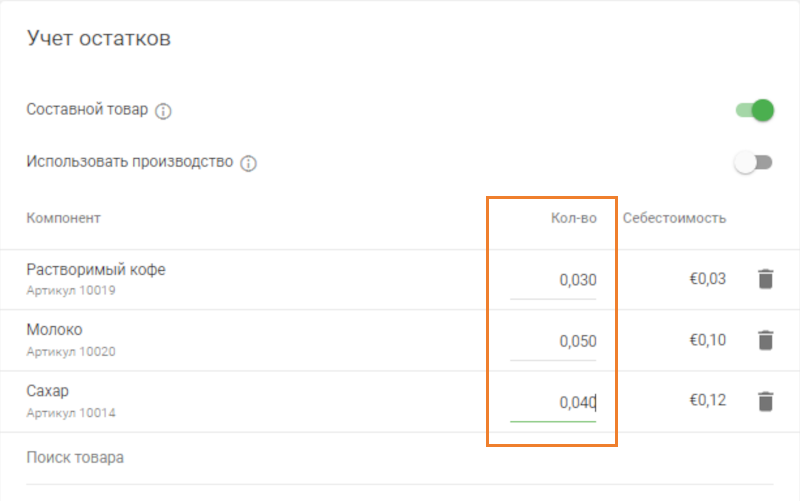
Task: Click info icon next to Составной товар
Action: click(164, 111)
